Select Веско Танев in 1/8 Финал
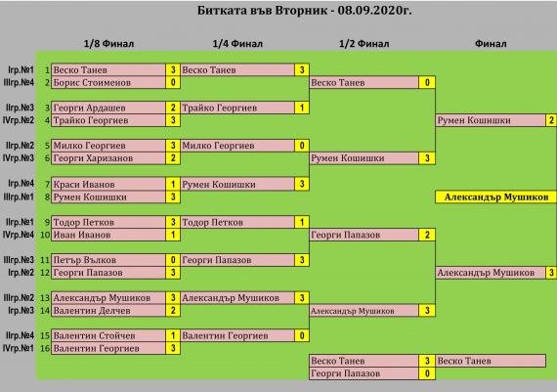The height and width of the screenshot is (392, 557). (108, 69)
